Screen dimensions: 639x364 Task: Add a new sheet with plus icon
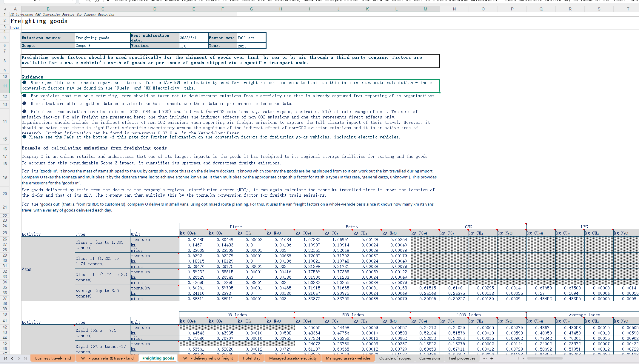point(492,359)
